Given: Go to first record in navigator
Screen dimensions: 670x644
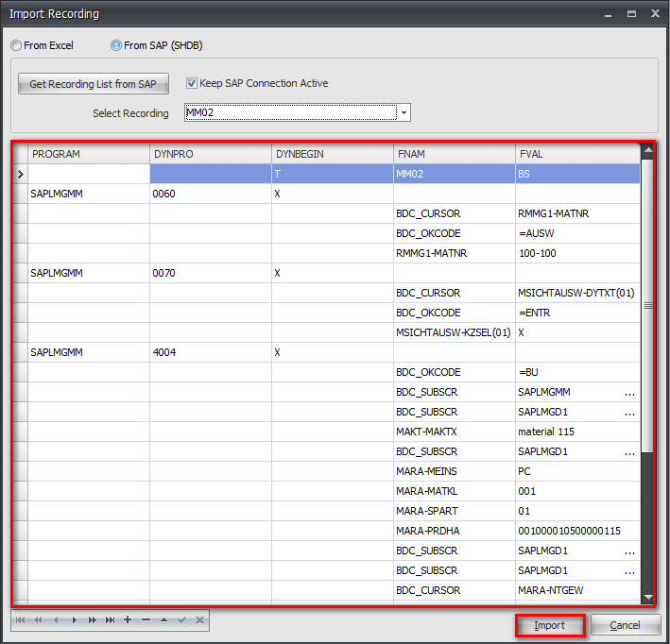Looking at the screenshot, I should pos(21,620).
